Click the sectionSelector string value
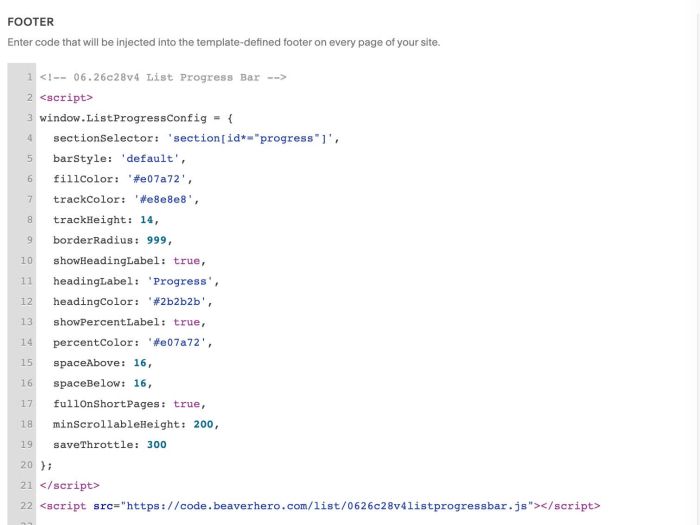This screenshot has width=700, height=525. coord(250,138)
